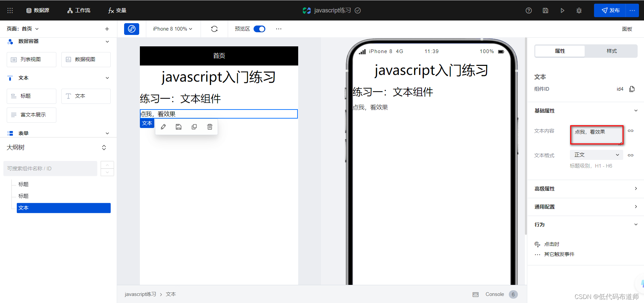Open the toolbar ellipsis more menu
644x303 pixels.
pyautogui.click(x=279, y=29)
